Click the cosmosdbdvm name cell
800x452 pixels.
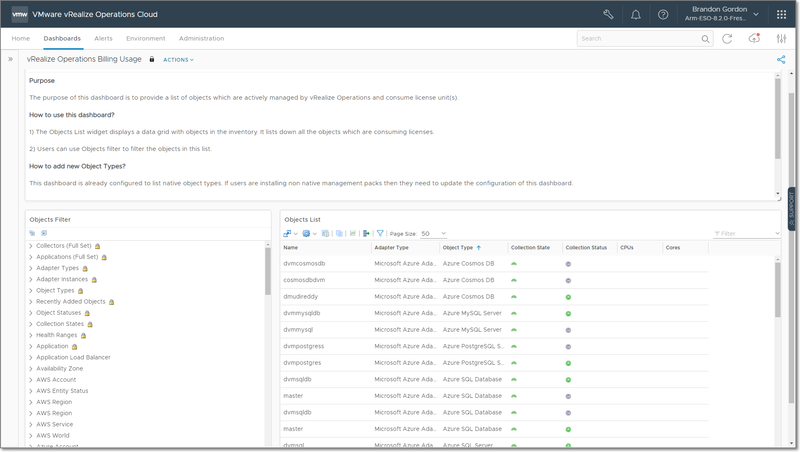pyautogui.click(x=304, y=280)
